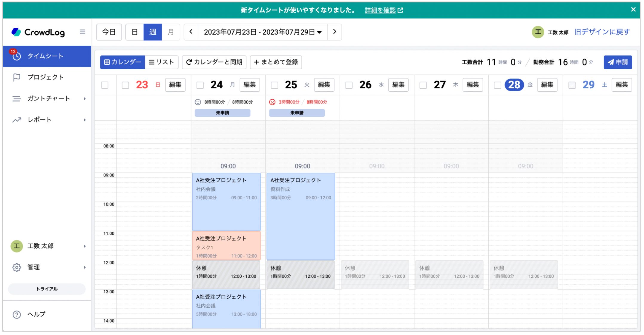Open the ヘルプ menu item
This screenshot has width=644, height=335.
tap(47, 314)
